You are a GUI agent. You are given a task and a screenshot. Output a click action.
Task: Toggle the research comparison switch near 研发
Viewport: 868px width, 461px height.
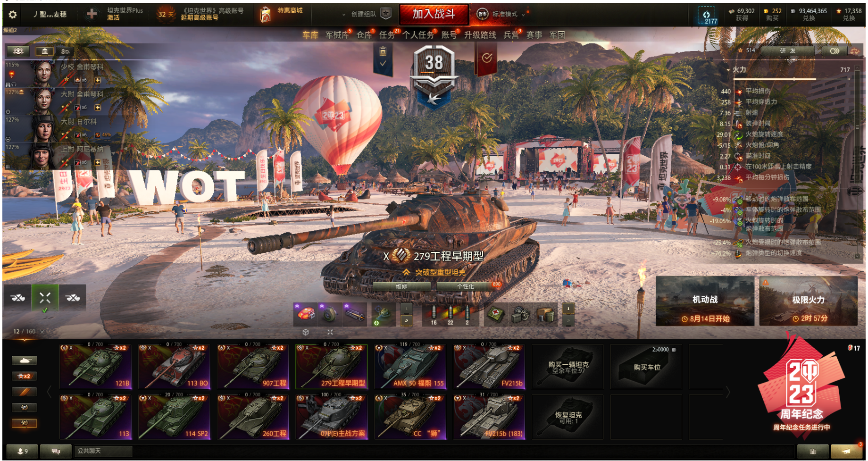[834, 51]
